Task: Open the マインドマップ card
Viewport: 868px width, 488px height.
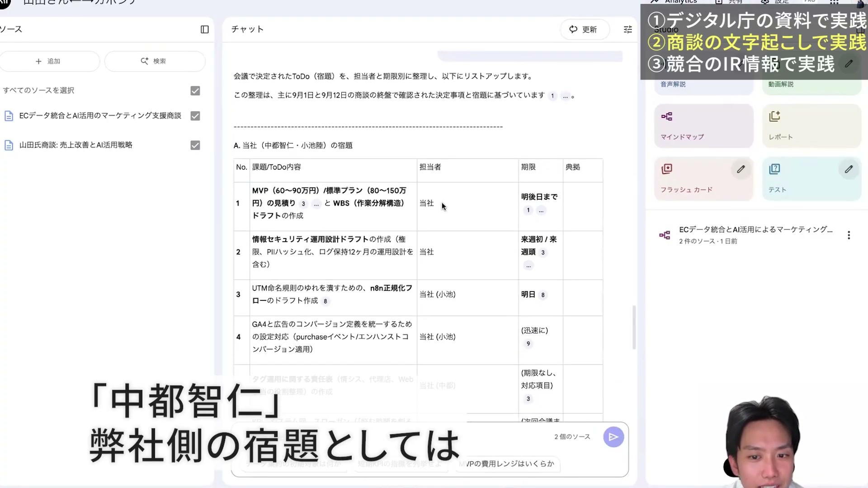Action: (703, 126)
